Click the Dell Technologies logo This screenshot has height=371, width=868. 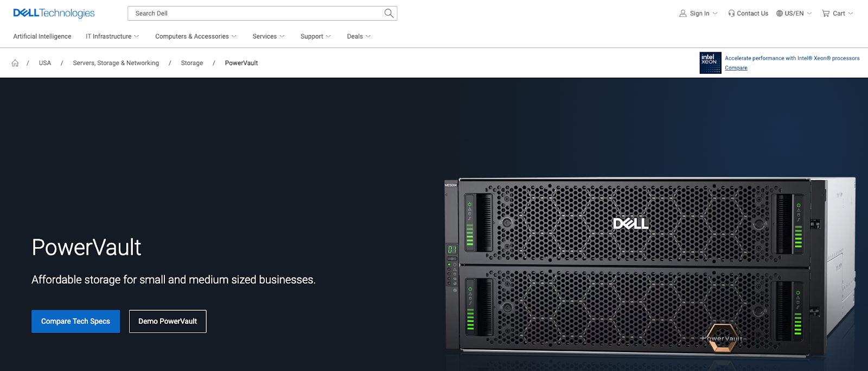54,13
